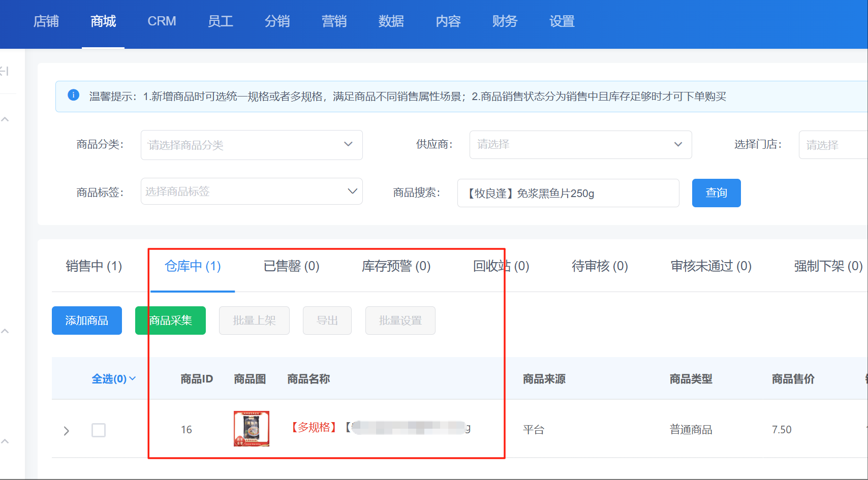This screenshot has width=868, height=480.
Task: Open the 全选(0) select-all dropdown
Action: click(114, 379)
